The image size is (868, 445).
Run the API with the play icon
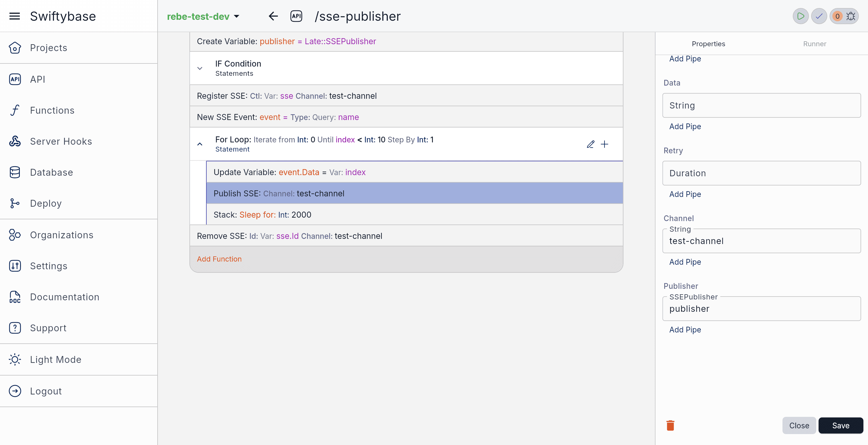click(801, 16)
